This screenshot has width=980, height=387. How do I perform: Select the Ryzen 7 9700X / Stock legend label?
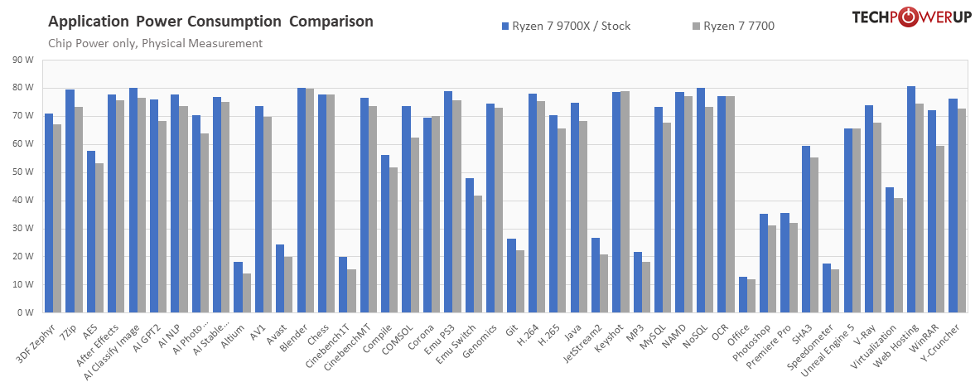point(571,26)
